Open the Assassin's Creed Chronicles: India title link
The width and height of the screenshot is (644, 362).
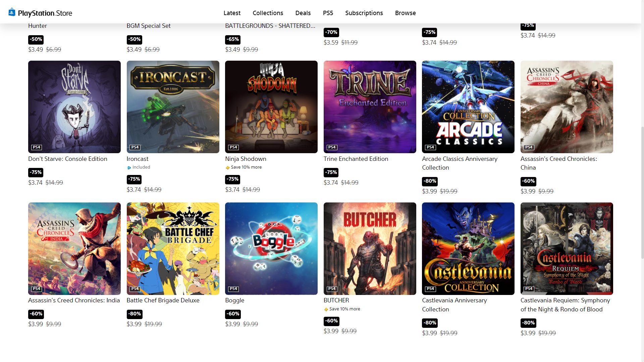point(74,301)
